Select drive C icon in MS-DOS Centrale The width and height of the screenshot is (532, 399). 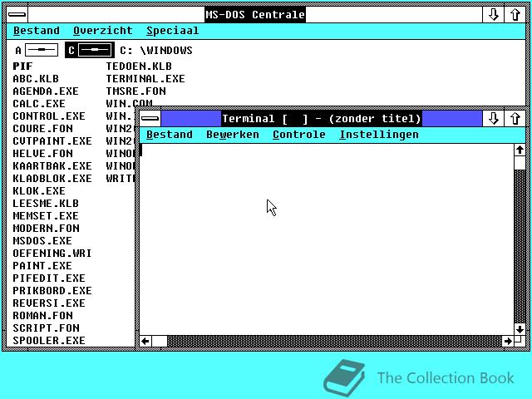[x=90, y=50]
